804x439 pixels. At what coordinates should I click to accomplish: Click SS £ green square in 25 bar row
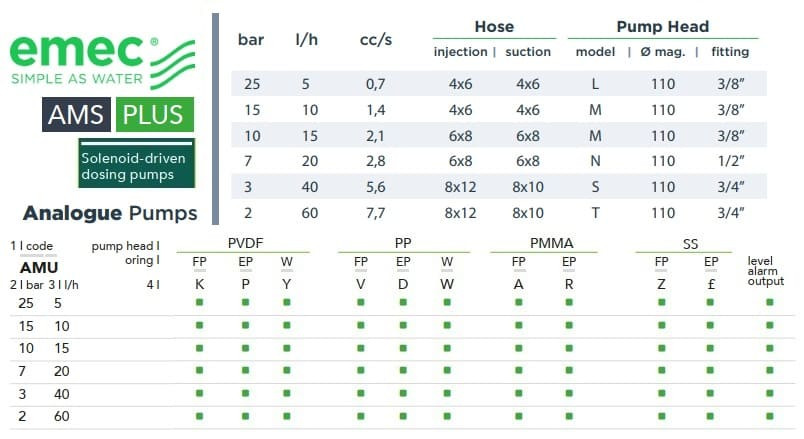click(712, 302)
